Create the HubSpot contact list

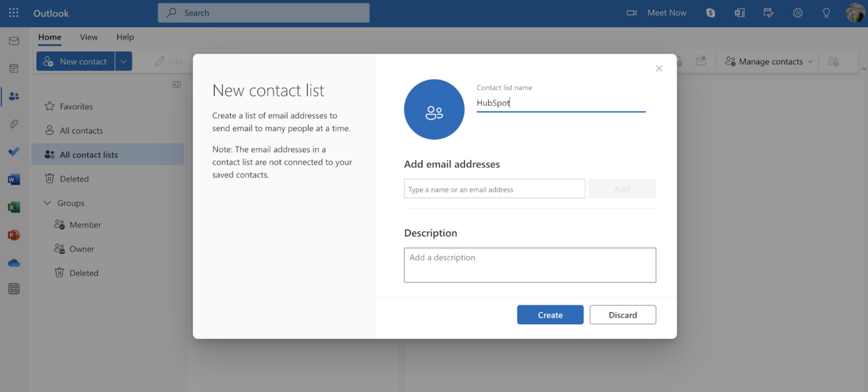550,315
